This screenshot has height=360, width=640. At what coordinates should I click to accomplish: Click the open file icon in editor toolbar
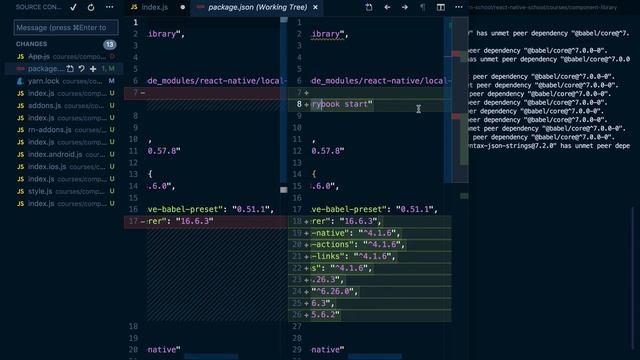click(x=369, y=7)
